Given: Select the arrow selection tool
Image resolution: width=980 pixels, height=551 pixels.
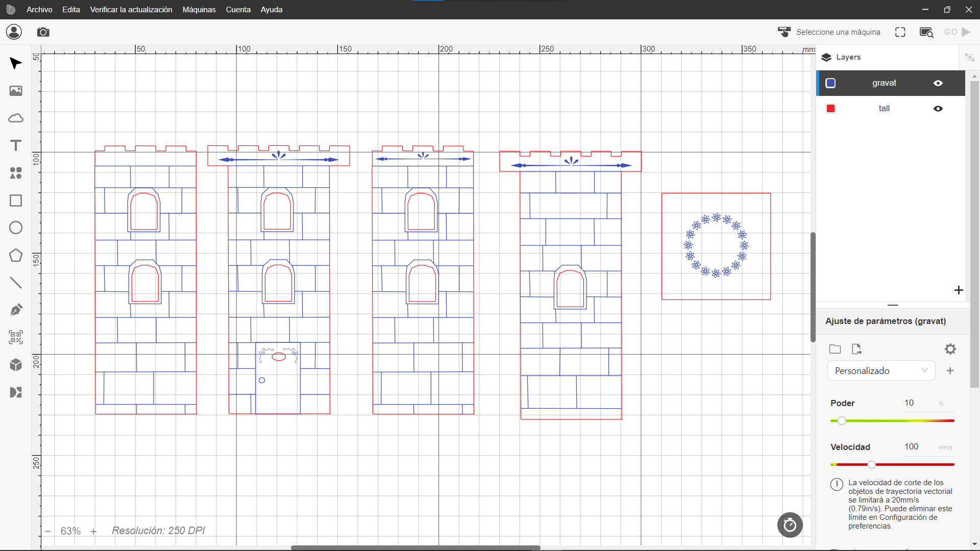Looking at the screenshot, I should (16, 63).
